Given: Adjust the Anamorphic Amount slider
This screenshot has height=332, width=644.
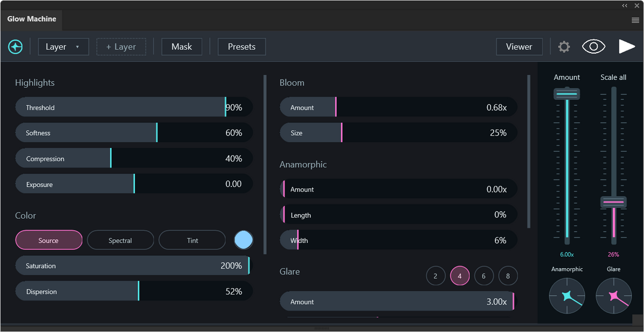Looking at the screenshot, I should pos(398,189).
